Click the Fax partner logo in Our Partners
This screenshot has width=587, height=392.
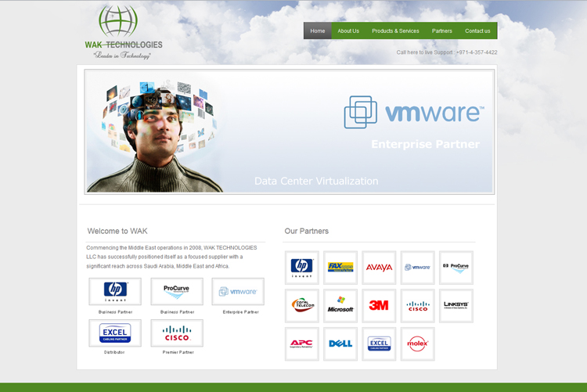click(340, 268)
